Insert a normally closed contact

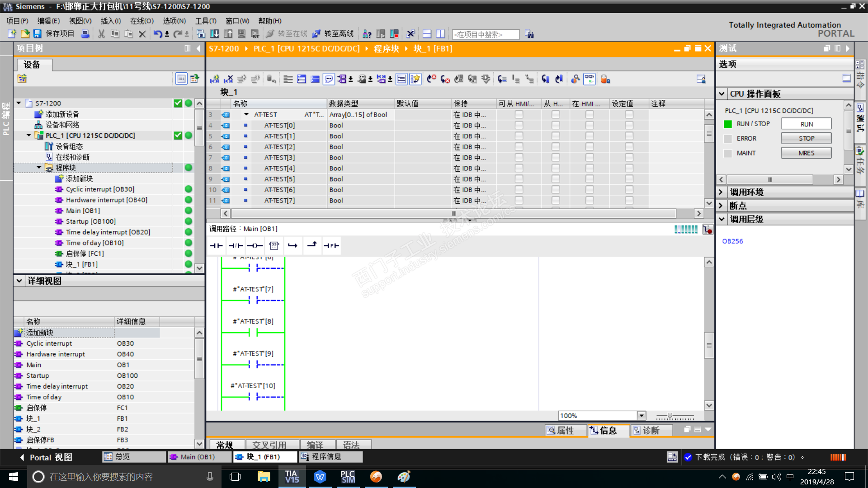[236, 246]
